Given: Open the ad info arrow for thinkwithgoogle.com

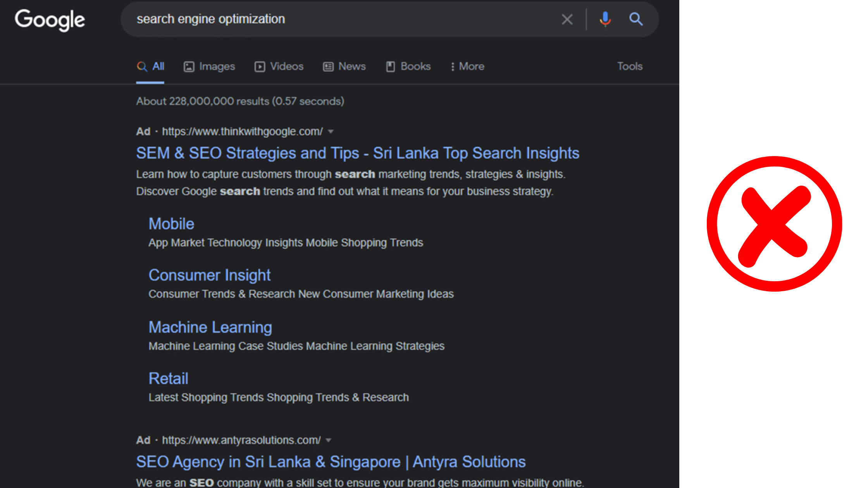Looking at the screenshot, I should [331, 132].
